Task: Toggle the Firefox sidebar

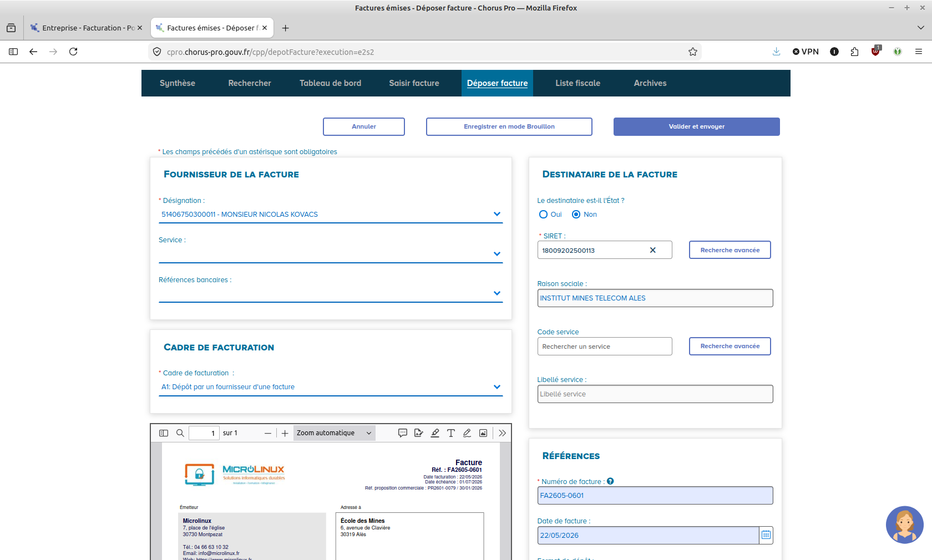Action: (13, 52)
